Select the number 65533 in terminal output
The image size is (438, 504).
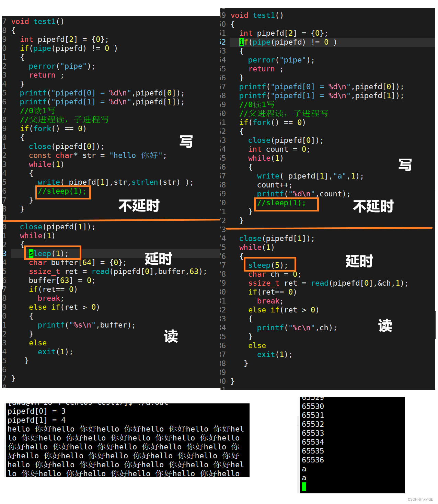313,433
